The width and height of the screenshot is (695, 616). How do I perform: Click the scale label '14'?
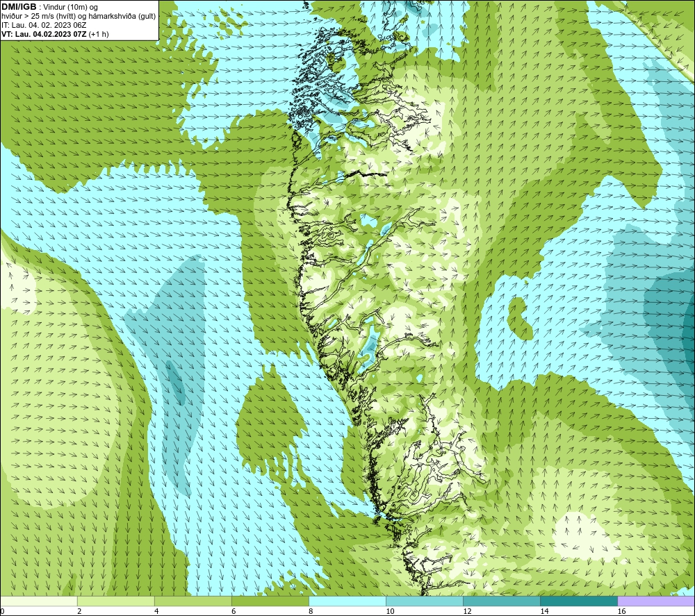[x=544, y=612]
